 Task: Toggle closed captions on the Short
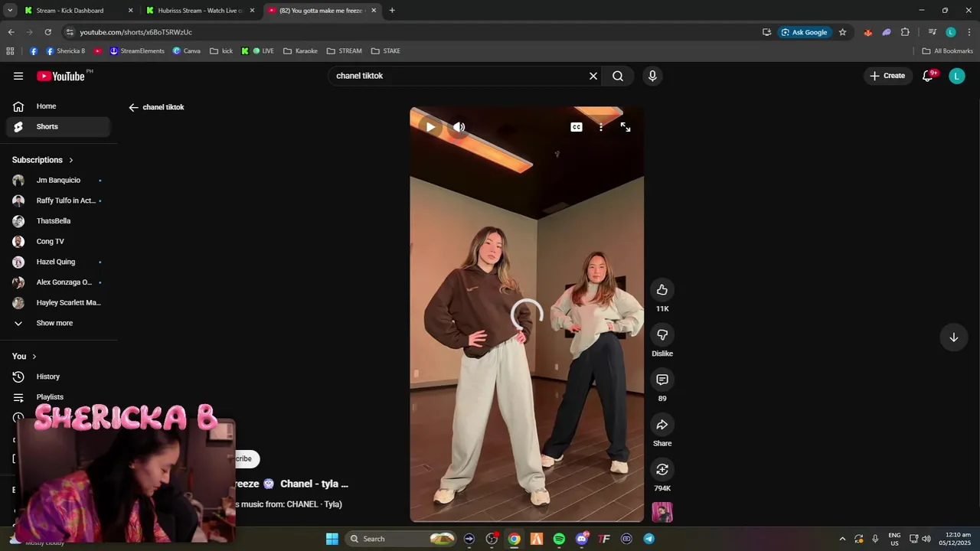pyautogui.click(x=577, y=127)
